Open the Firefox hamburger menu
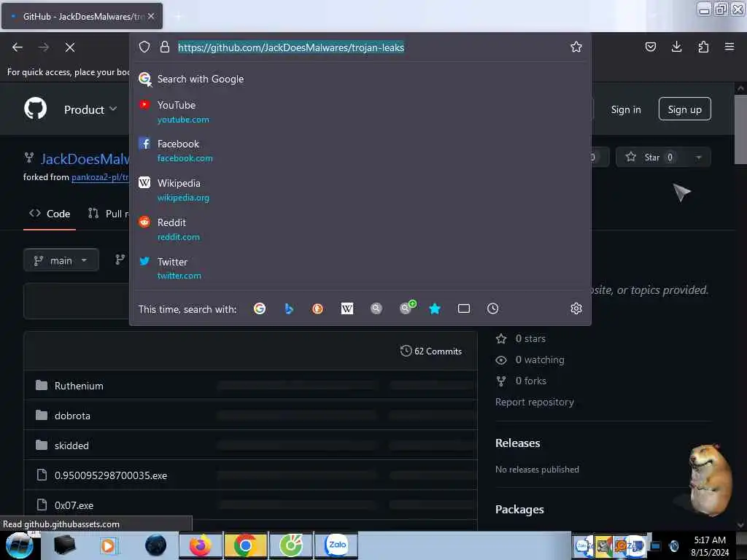This screenshot has height=560, width=747. pos(729,47)
